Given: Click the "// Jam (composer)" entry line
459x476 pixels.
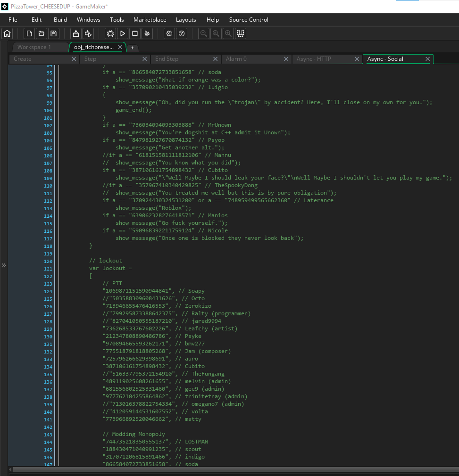Looking at the screenshot, I should [167, 351].
